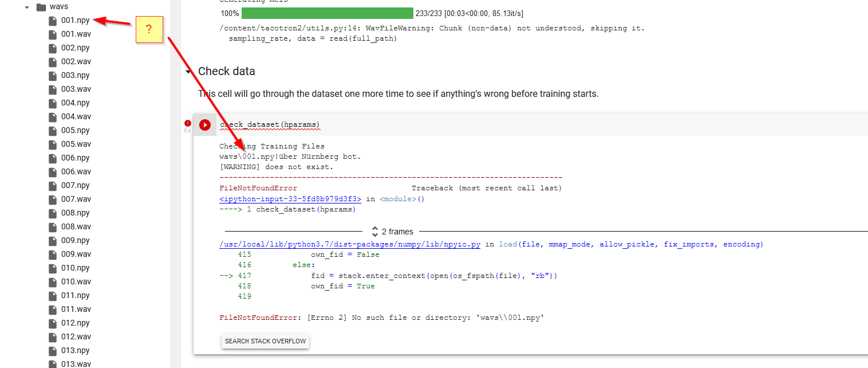The image size is (868, 368).
Task: Expand the 2 frames traceback section
Action: [392, 232]
